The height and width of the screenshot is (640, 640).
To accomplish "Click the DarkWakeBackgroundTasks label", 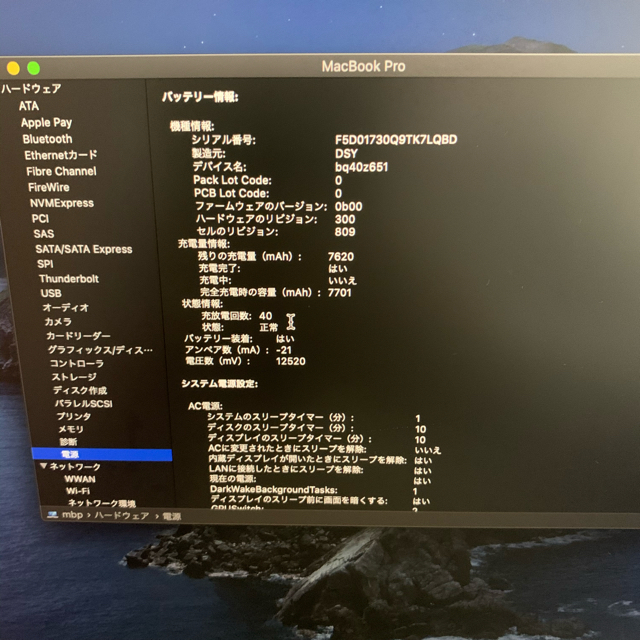I will [274, 489].
